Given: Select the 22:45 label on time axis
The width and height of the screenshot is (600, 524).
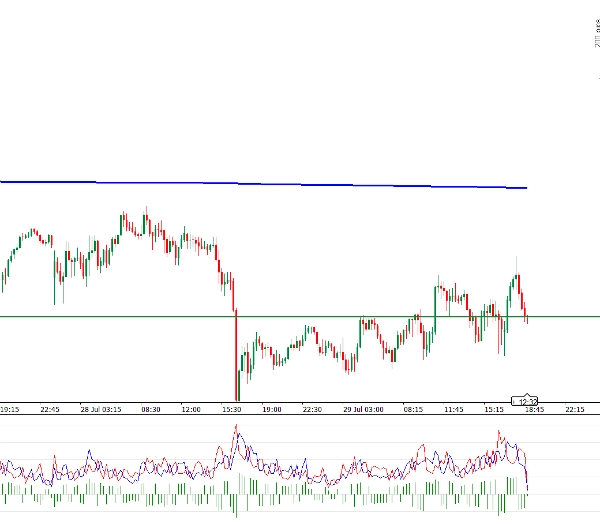Looking at the screenshot, I should (x=50, y=409).
